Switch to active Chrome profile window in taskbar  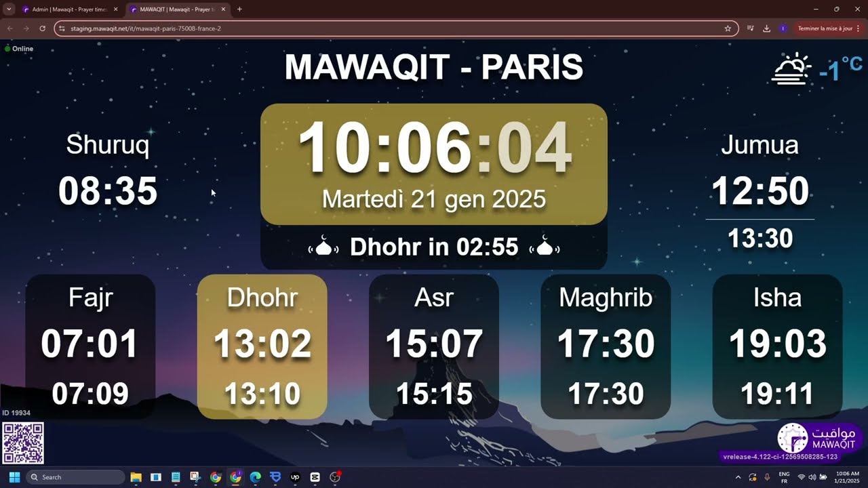235,477
